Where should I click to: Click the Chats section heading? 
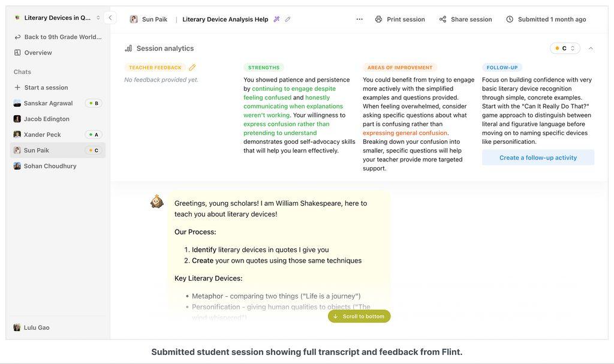[x=22, y=72]
